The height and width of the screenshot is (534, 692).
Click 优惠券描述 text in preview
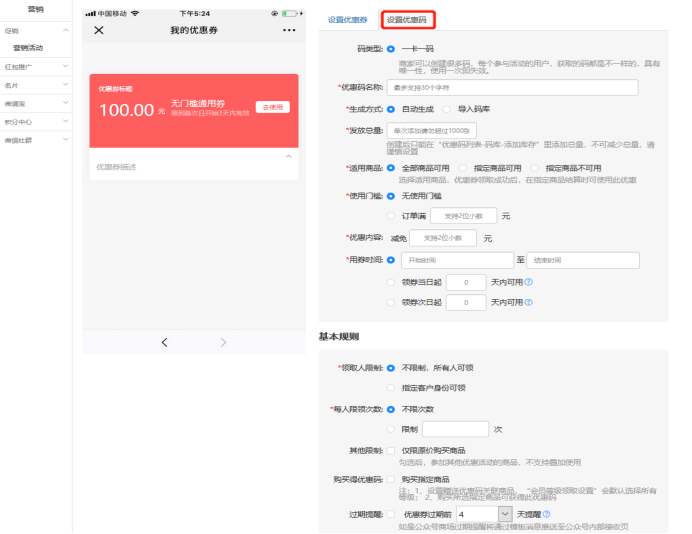pos(117,167)
